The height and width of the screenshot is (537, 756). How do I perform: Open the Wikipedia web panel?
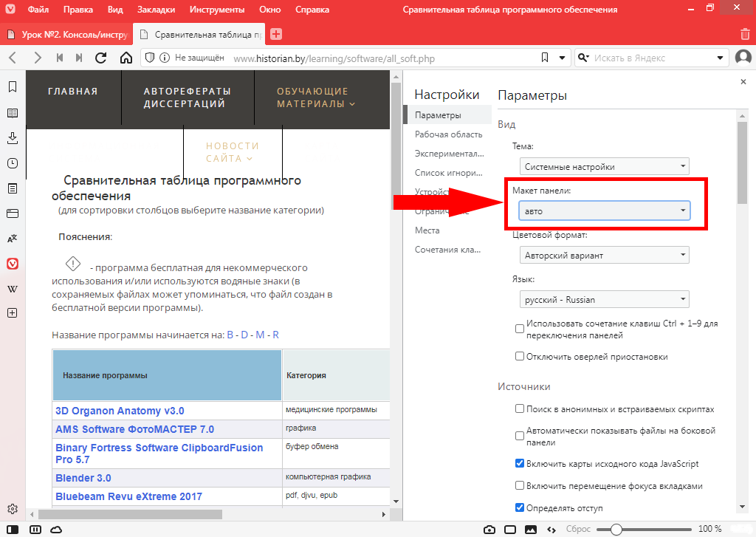[x=13, y=289]
